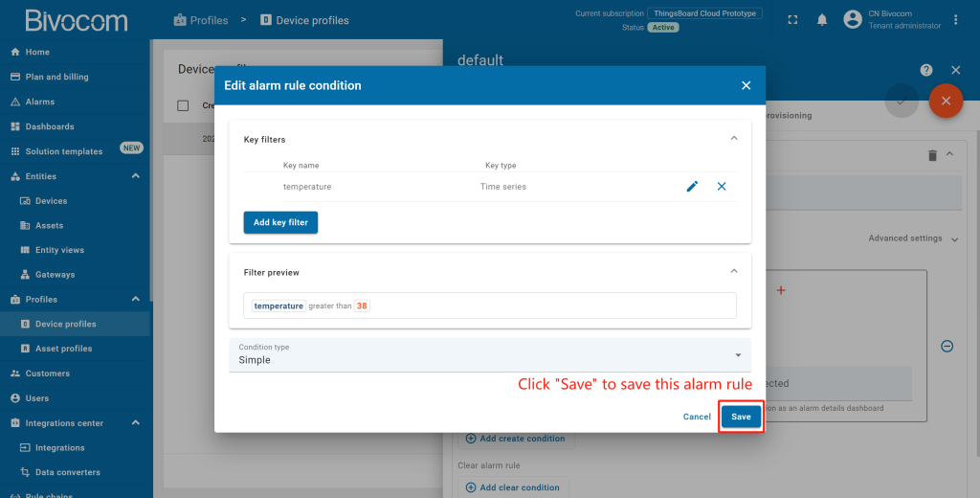980x498 pixels.
Task: Collapse the Key filters section
Action: pos(734,138)
